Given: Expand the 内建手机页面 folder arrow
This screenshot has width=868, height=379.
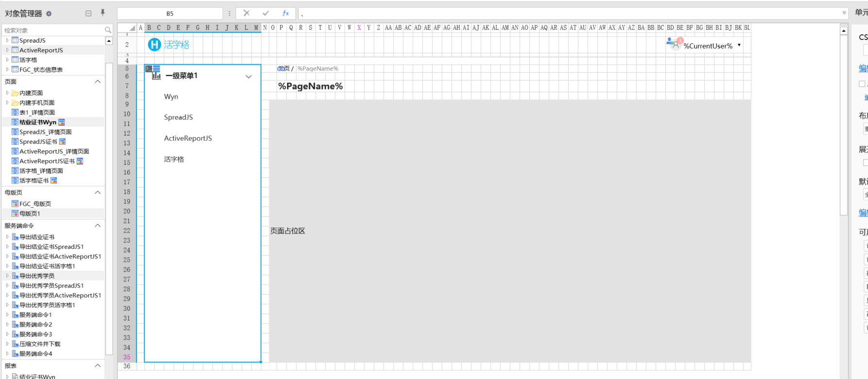Looking at the screenshot, I should pos(7,103).
